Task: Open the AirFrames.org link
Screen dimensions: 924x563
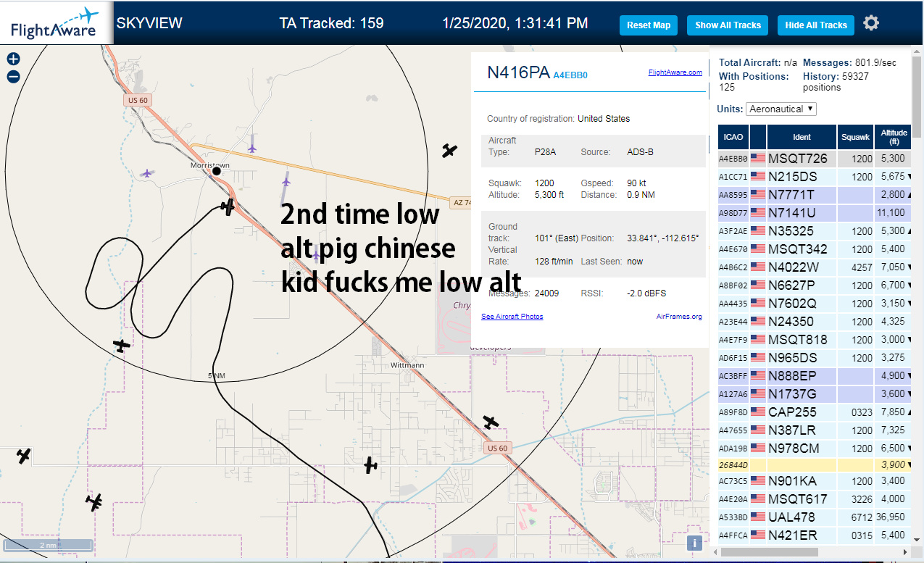Action: tap(679, 317)
